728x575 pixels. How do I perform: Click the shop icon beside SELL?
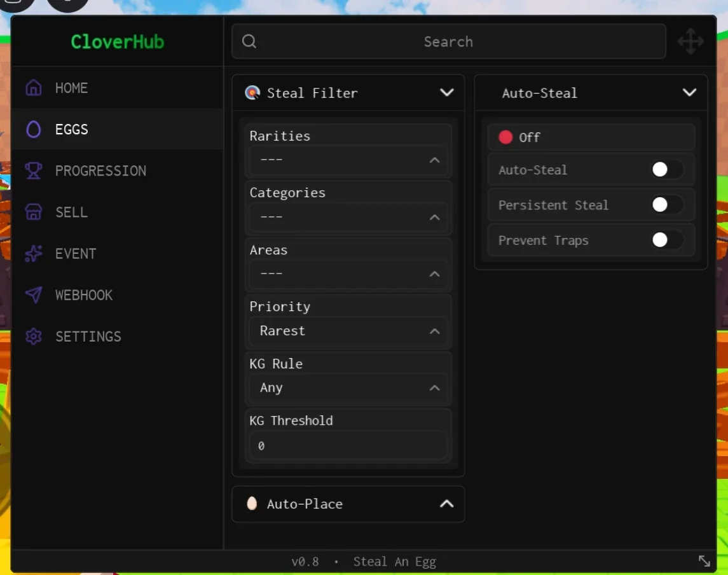tap(34, 212)
